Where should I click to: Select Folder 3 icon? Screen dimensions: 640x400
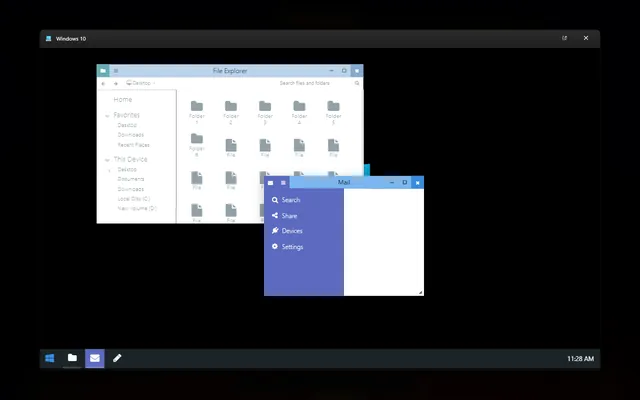point(265,106)
